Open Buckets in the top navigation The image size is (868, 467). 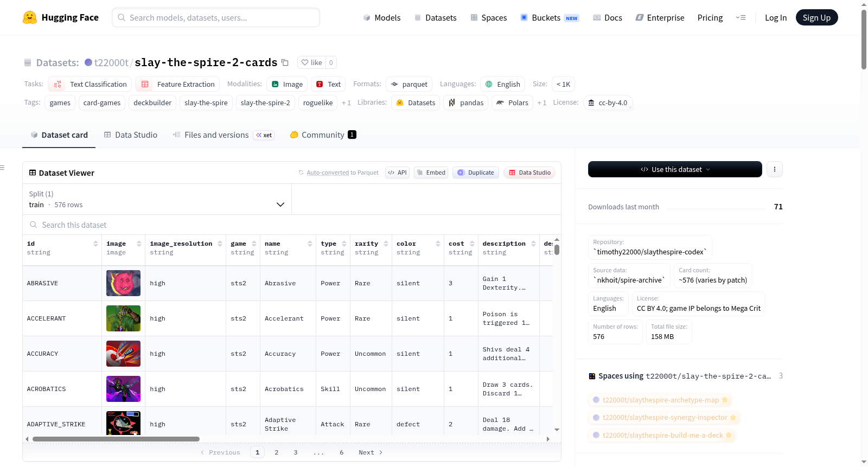[550, 17]
